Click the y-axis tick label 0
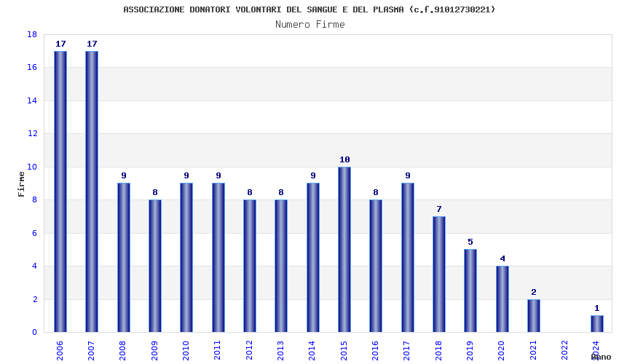 35,333
